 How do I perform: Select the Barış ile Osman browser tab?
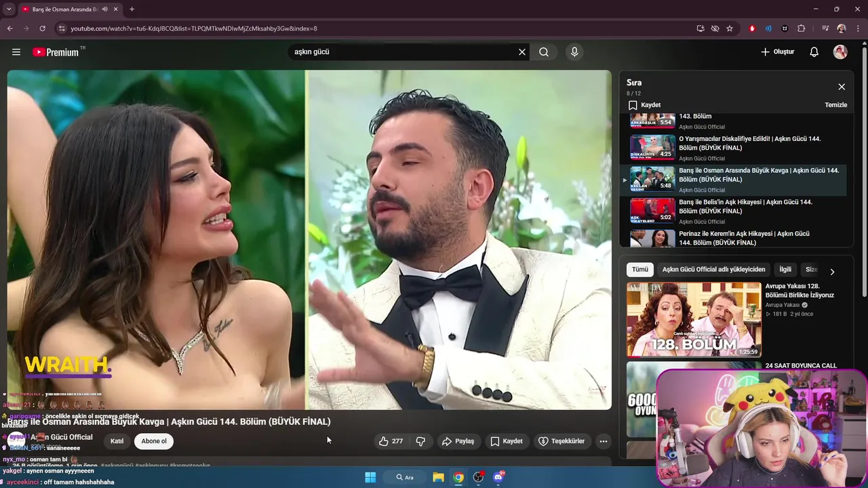[70, 9]
